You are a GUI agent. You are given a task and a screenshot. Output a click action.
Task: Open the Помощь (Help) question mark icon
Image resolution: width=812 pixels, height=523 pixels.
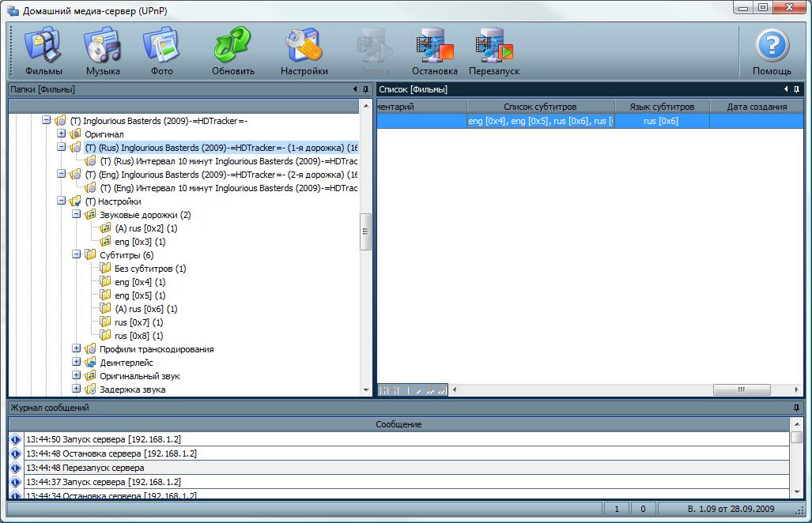point(772,46)
